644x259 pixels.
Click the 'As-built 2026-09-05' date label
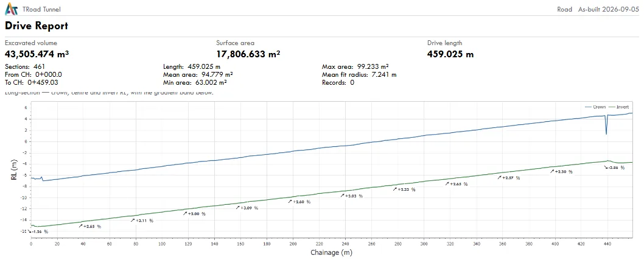609,9
